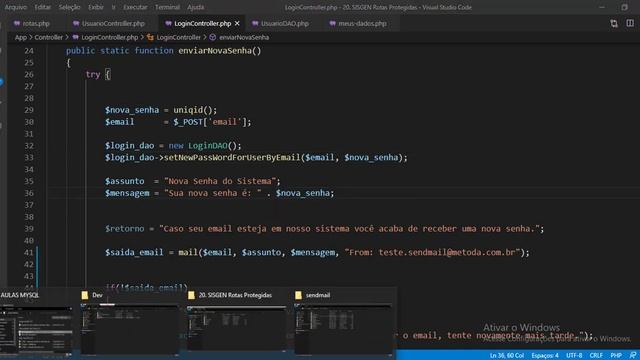The height and width of the screenshot is (360, 640).
Task: Select the AULAS MYSQL window preview
Action: tap(37, 322)
